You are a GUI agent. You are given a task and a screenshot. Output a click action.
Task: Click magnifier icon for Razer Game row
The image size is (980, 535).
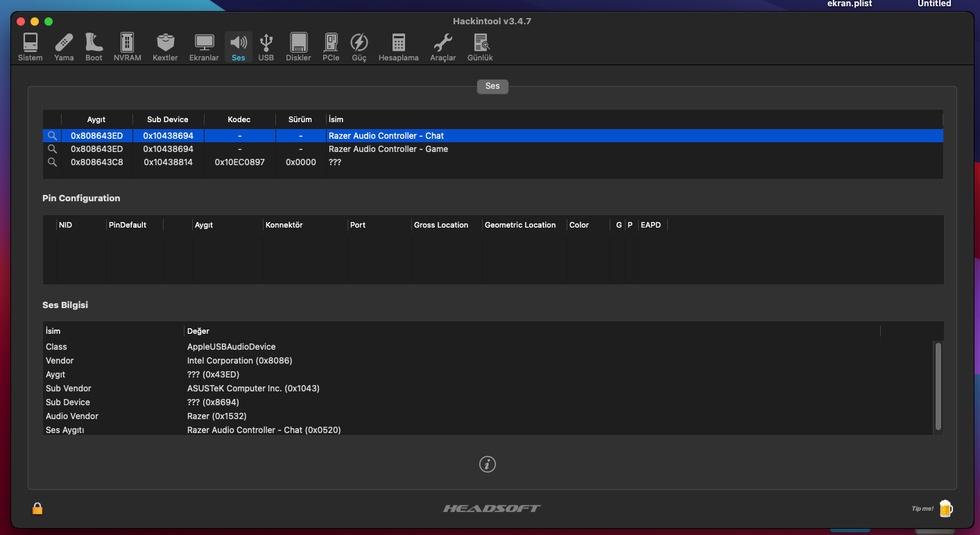[52, 149]
